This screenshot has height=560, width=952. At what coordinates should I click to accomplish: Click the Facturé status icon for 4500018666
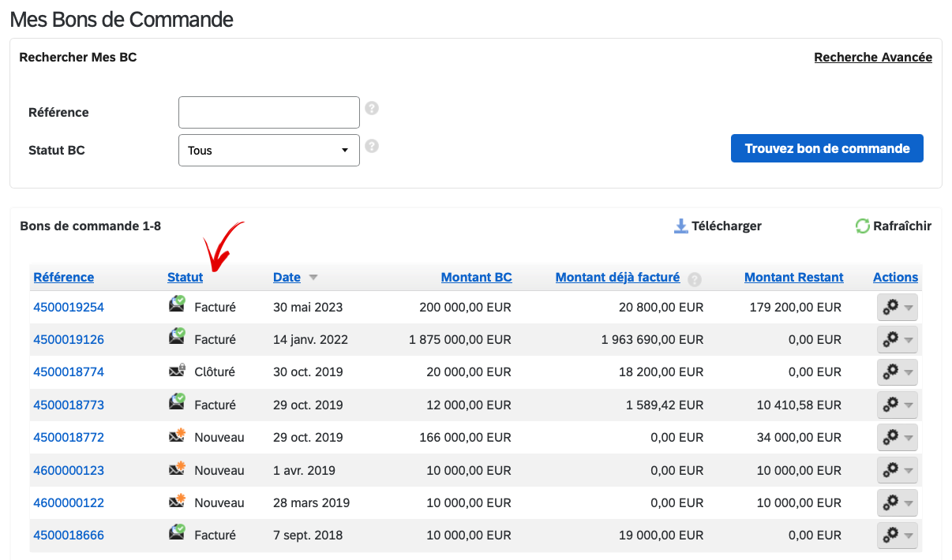pos(178,533)
